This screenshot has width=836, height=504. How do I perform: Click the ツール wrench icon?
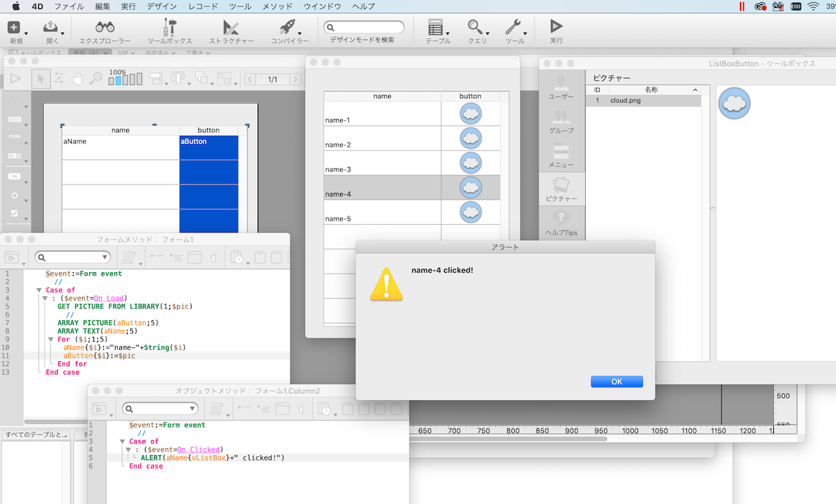(x=513, y=28)
